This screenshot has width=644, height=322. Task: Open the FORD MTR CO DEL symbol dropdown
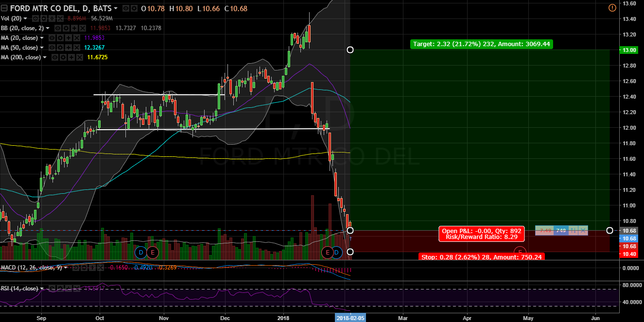coord(115,8)
